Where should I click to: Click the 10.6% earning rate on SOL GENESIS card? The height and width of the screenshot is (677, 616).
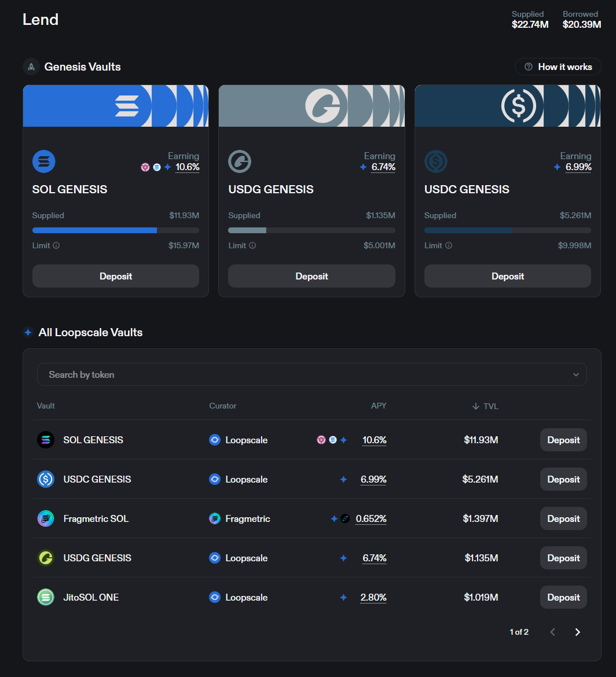[x=188, y=167]
